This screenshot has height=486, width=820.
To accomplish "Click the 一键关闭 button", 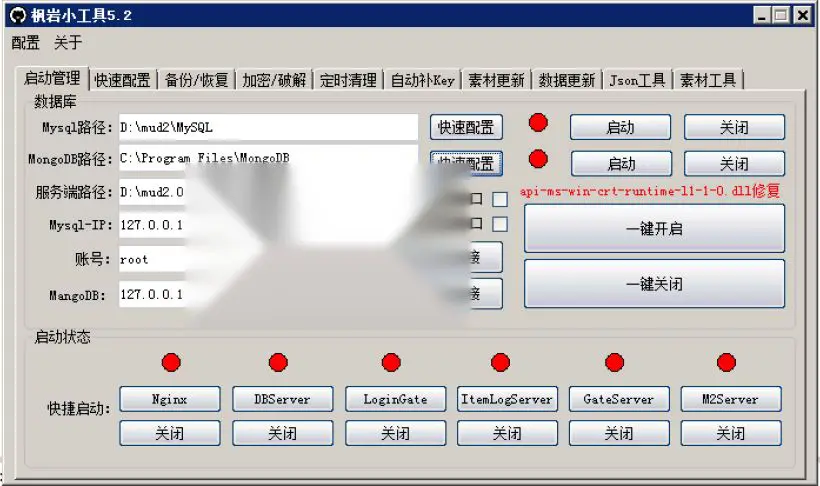I will point(654,284).
